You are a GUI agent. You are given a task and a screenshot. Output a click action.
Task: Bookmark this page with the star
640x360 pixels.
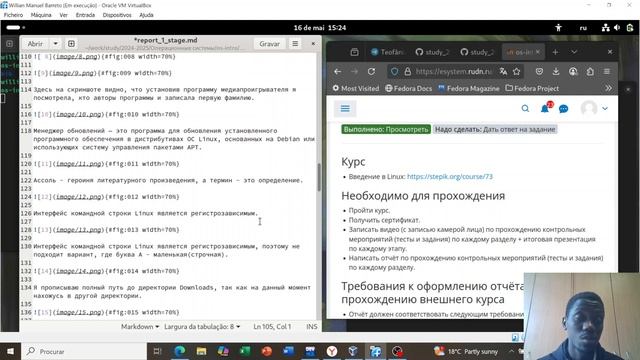coord(517,71)
